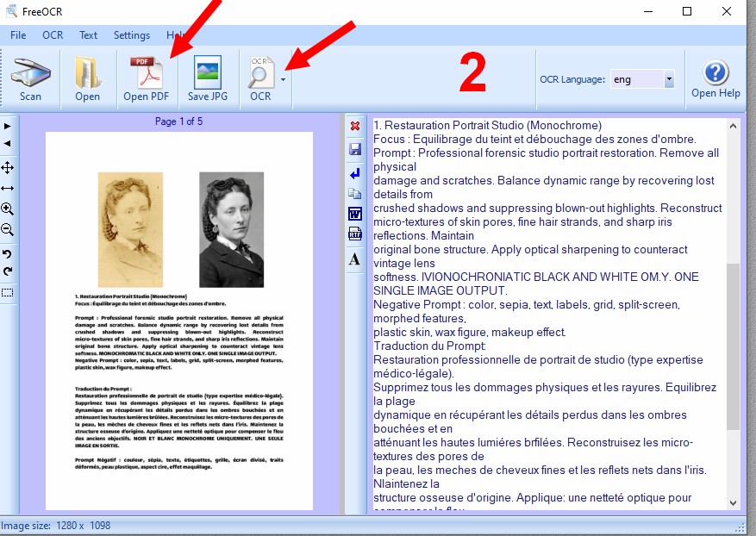The height and width of the screenshot is (536, 756).
Task: Open font settings with the A icon
Action: click(x=355, y=259)
